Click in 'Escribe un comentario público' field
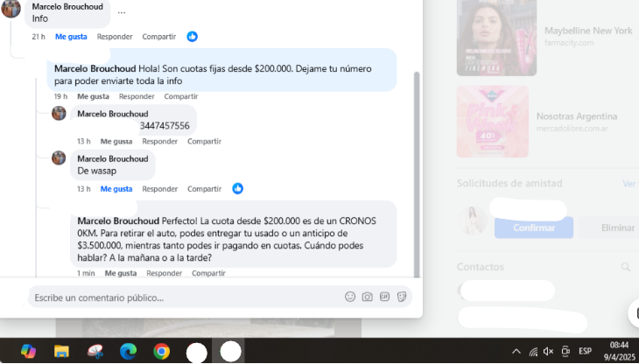Image resolution: width=639 pixels, height=364 pixels. (184, 297)
